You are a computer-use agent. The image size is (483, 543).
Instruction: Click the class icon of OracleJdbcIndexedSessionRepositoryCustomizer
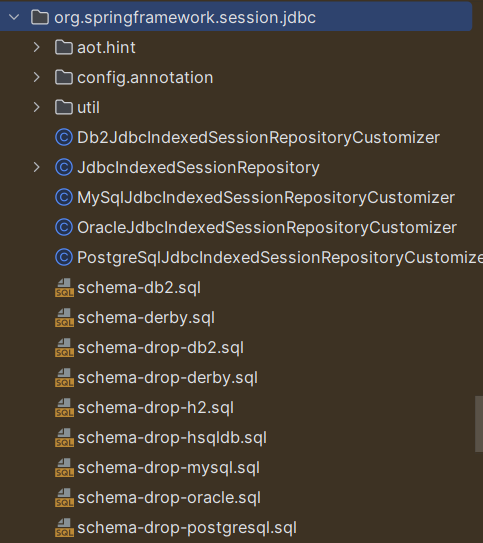64,228
